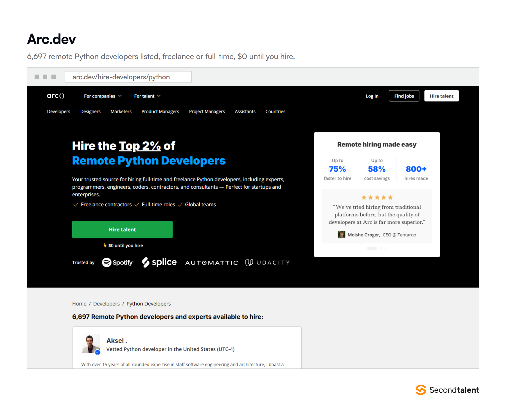Click the Secondtalent logo
The height and width of the screenshot is (420, 506).
tap(447, 390)
